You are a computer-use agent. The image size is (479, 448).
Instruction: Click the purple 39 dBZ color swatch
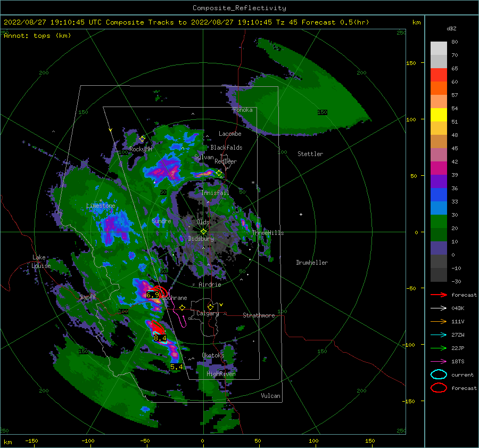pos(439,181)
